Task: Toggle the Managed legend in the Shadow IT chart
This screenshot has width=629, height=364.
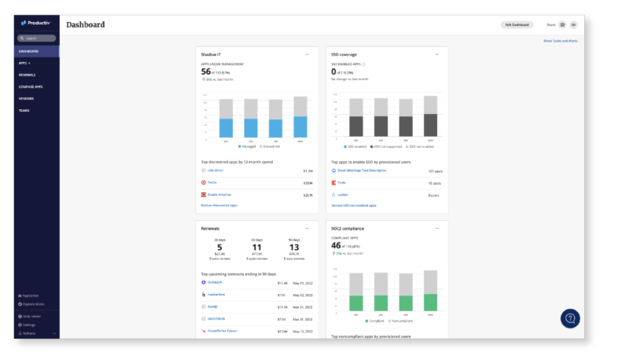Action: pyautogui.click(x=247, y=146)
